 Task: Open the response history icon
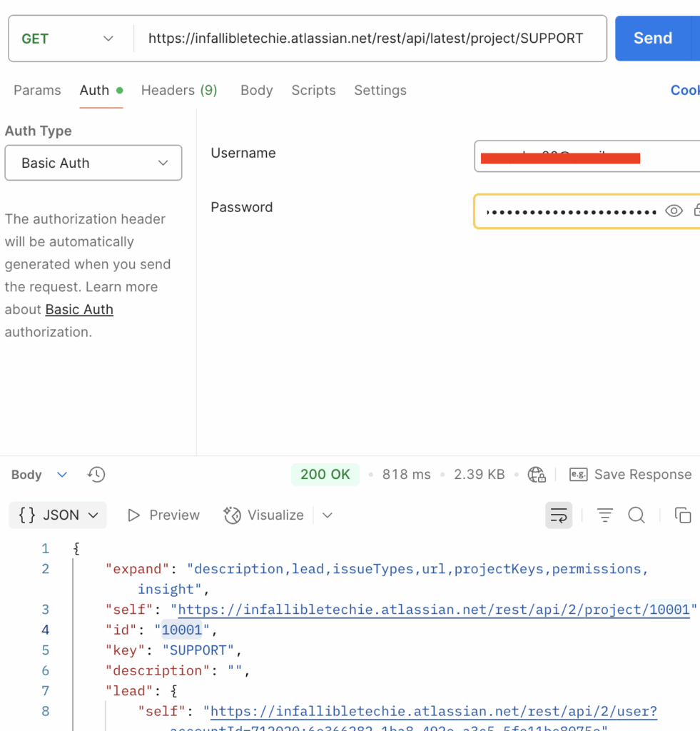coord(96,475)
